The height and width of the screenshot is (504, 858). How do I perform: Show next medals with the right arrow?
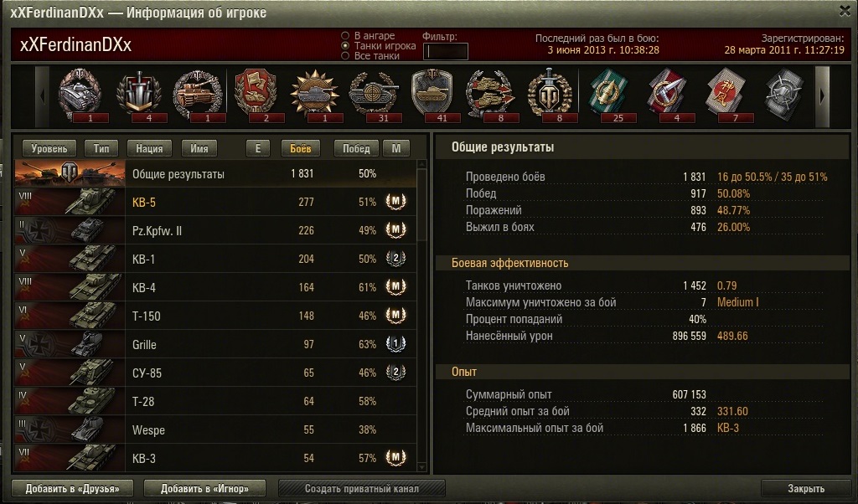(x=822, y=96)
